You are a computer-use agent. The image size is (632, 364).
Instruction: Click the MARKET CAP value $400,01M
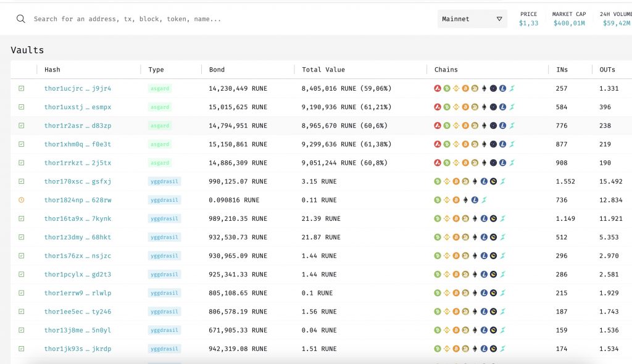coord(569,23)
